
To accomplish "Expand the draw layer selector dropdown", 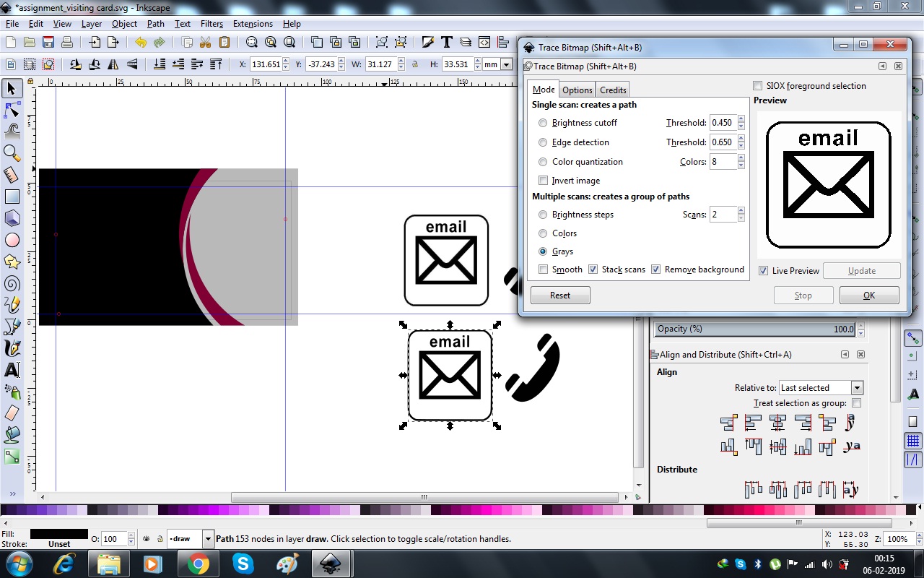I will 208,539.
